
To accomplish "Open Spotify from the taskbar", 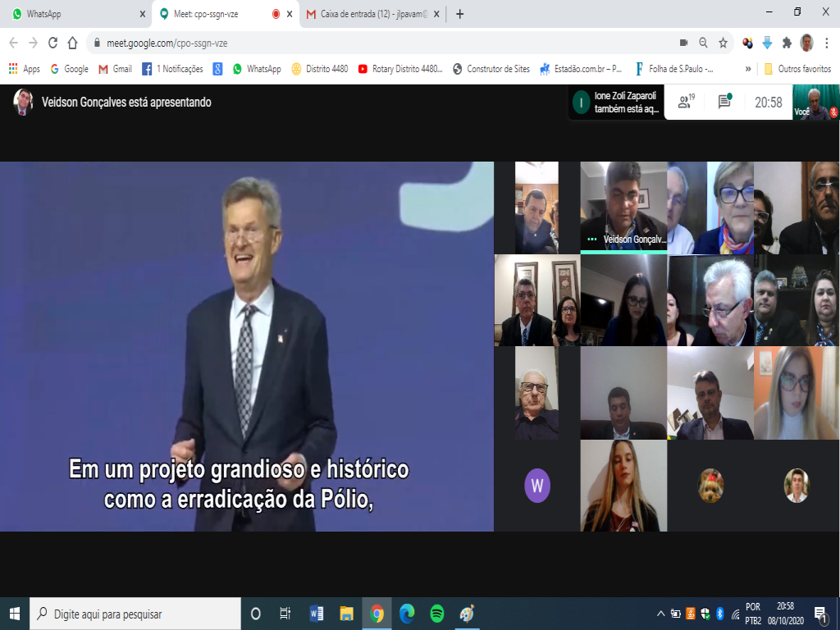I will tap(436, 614).
